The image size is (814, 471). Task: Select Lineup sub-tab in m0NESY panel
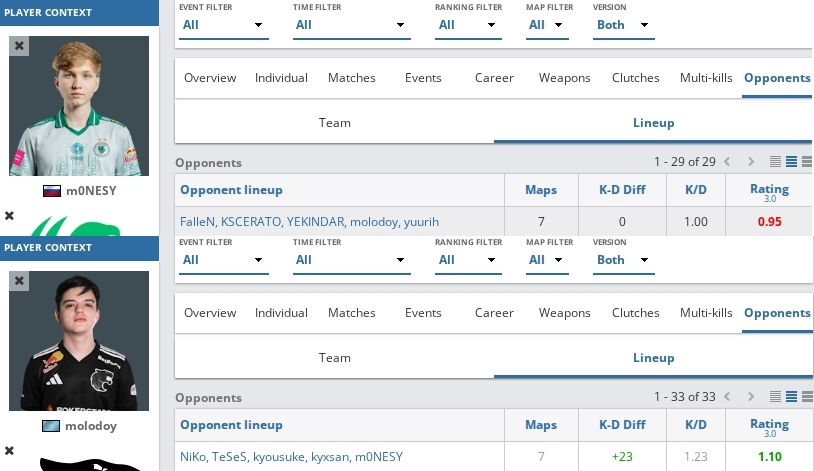tap(654, 123)
